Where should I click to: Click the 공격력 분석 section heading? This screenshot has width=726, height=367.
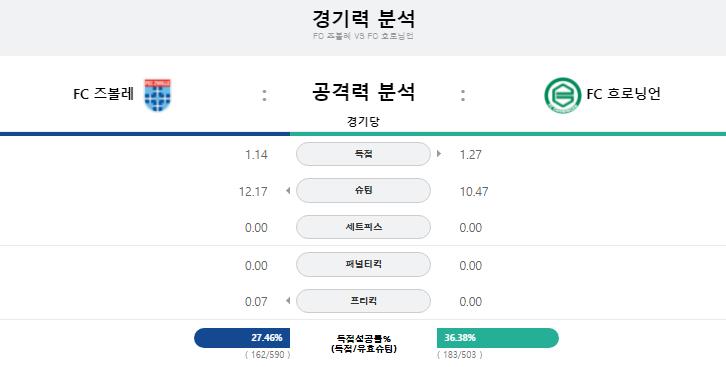(x=363, y=92)
